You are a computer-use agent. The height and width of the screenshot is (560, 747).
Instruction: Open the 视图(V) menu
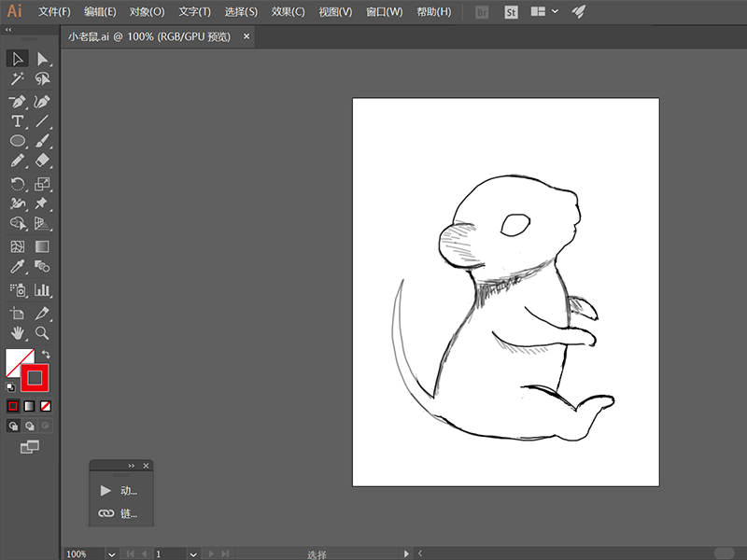click(x=335, y=12)
